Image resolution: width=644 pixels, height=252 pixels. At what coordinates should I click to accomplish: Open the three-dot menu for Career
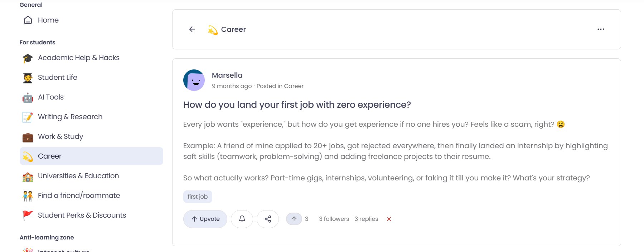pos(601,29)
